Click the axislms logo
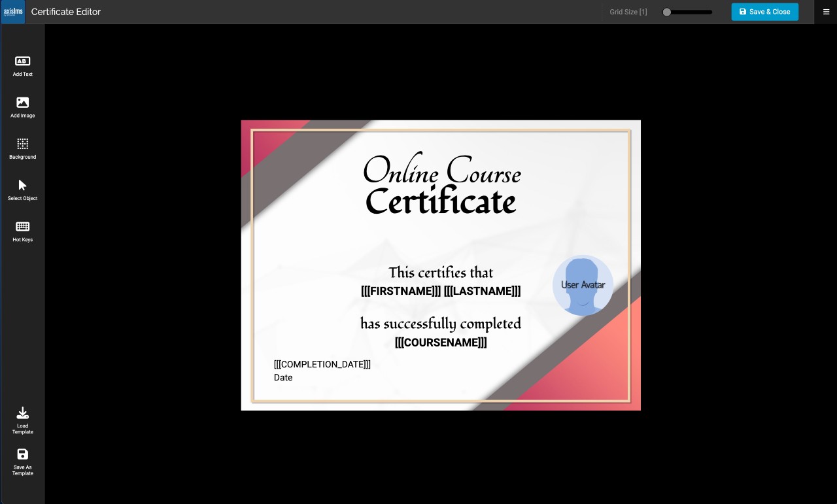837x504 pixels. (13, 12)
